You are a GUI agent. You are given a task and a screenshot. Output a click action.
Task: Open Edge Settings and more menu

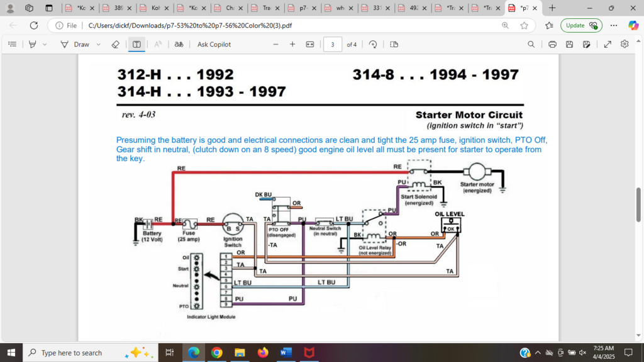tap(614, 25)
